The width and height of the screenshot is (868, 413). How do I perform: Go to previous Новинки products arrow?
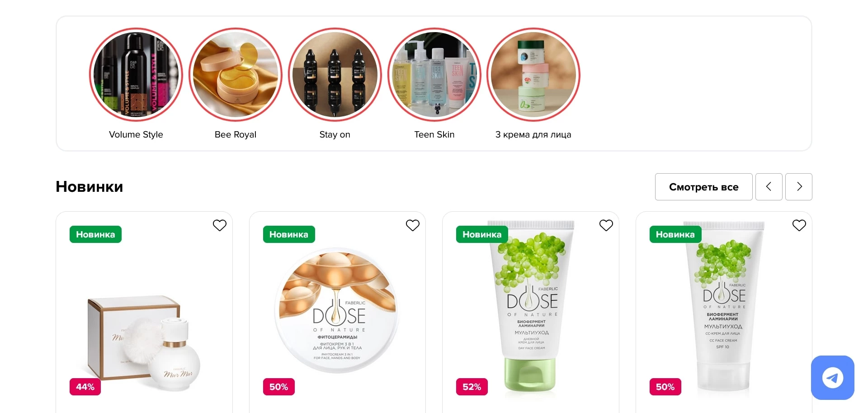tap(769, 187)
